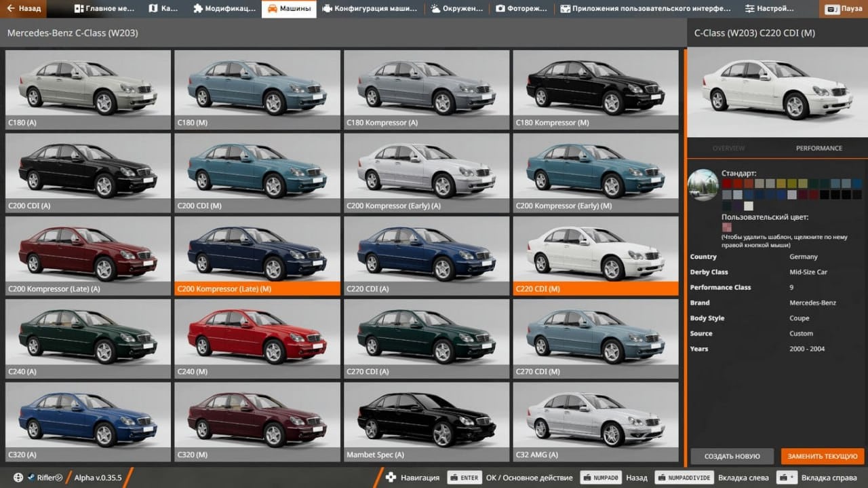Viewport: 868px width, 488px height.
Task: Switch to the PERFORMANCE tab
Action: point(818,148)
